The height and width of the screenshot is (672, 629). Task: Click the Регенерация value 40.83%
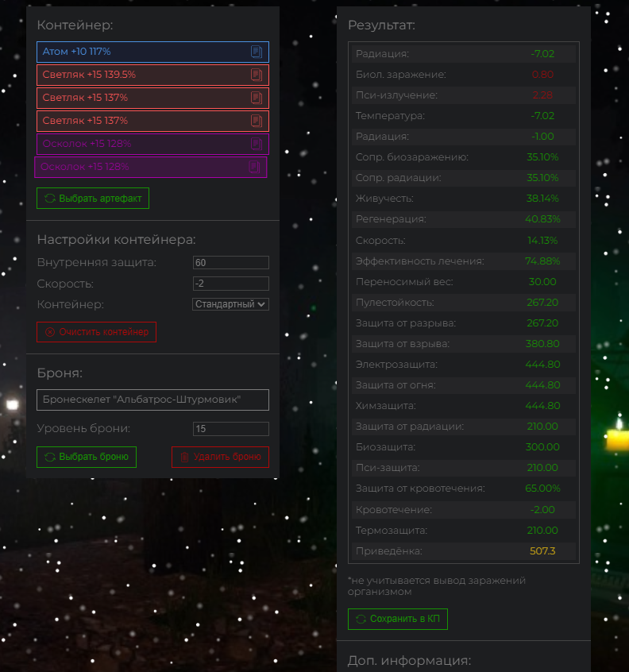[542, 219]
